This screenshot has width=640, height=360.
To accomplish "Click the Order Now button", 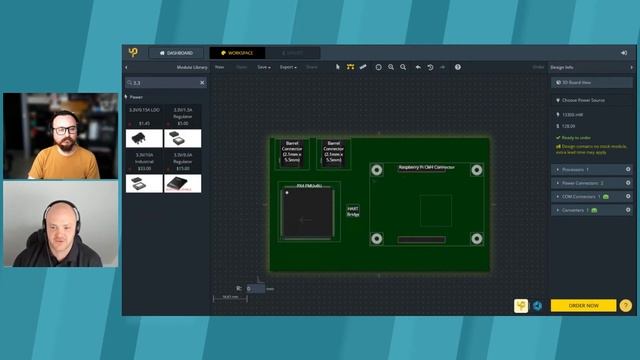I will 583,305.
